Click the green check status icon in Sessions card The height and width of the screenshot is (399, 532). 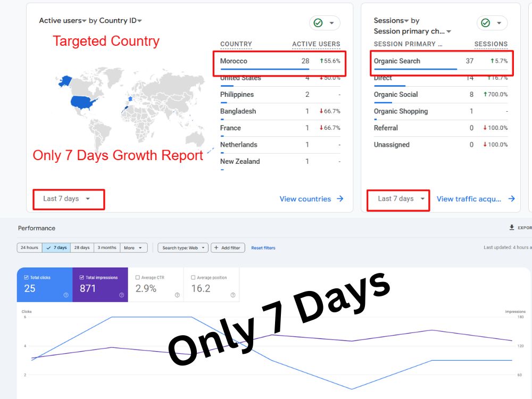click(x=486, y=23)
